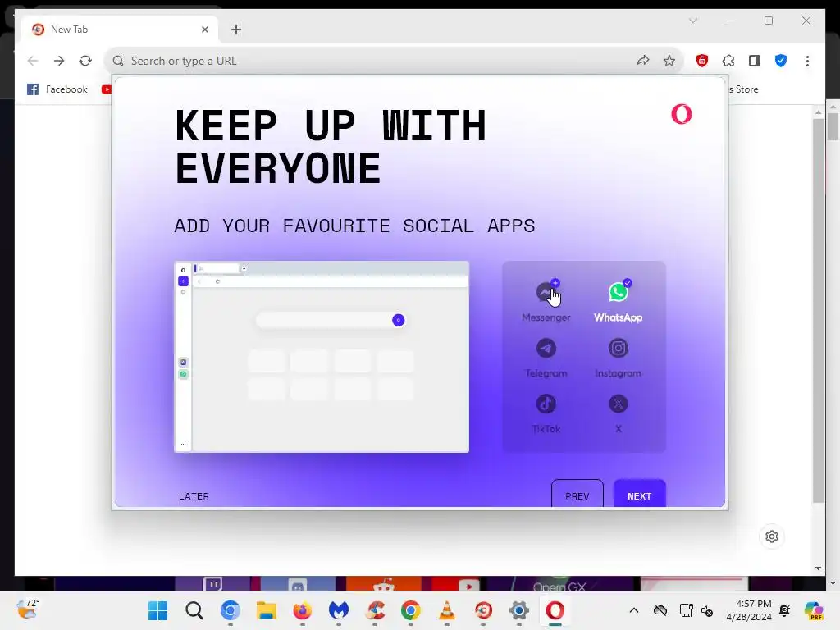Select the TikTok social app
Viewport: 840px width, 630px height.
[546, 413]
